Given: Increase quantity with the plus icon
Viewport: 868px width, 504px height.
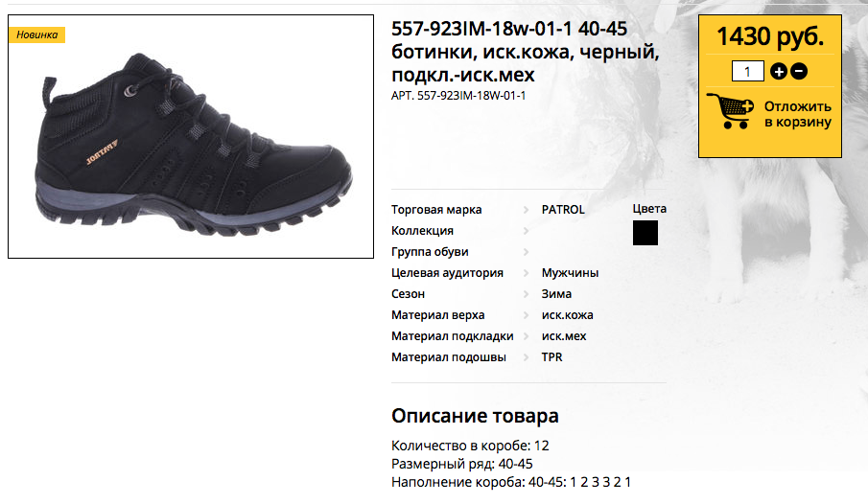Looking at the screenshot, I should (778, 71).
